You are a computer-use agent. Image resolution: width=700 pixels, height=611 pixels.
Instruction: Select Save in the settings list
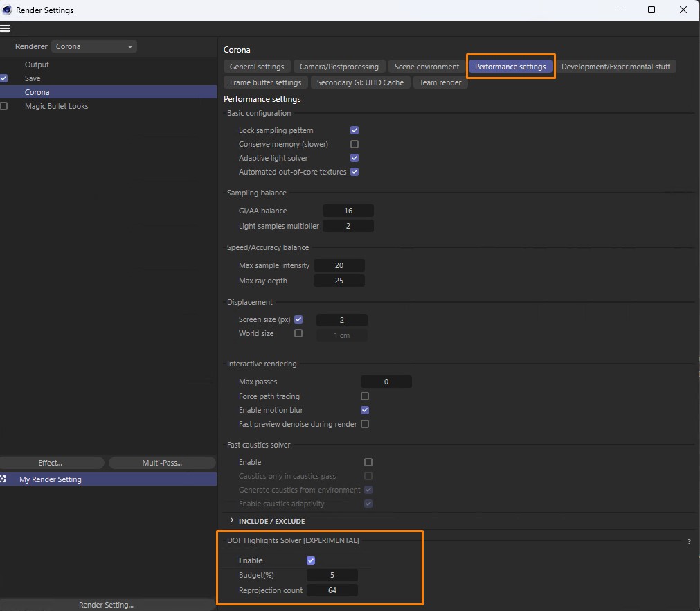pos(33,78)
